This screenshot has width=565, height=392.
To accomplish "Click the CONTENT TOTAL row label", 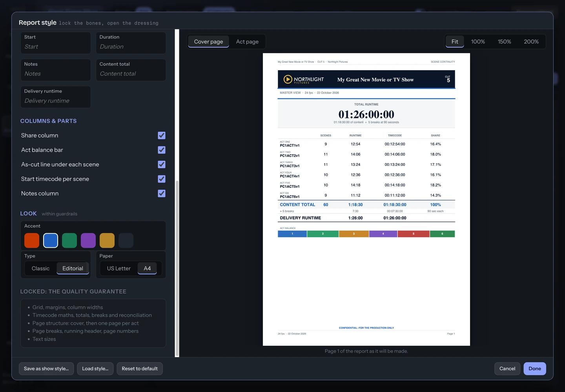I will coord(297,205).
